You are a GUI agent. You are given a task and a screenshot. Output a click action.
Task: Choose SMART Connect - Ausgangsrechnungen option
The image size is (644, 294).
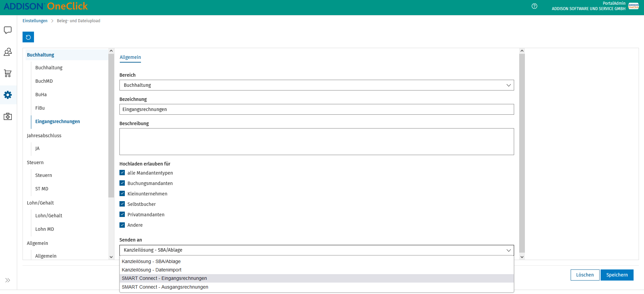coord(317,287)
